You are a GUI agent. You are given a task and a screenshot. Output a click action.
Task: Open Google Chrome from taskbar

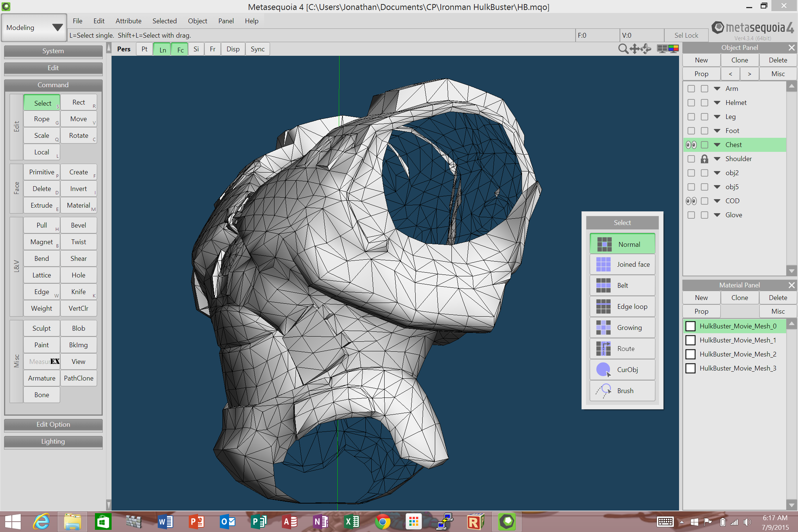point(382,522)
